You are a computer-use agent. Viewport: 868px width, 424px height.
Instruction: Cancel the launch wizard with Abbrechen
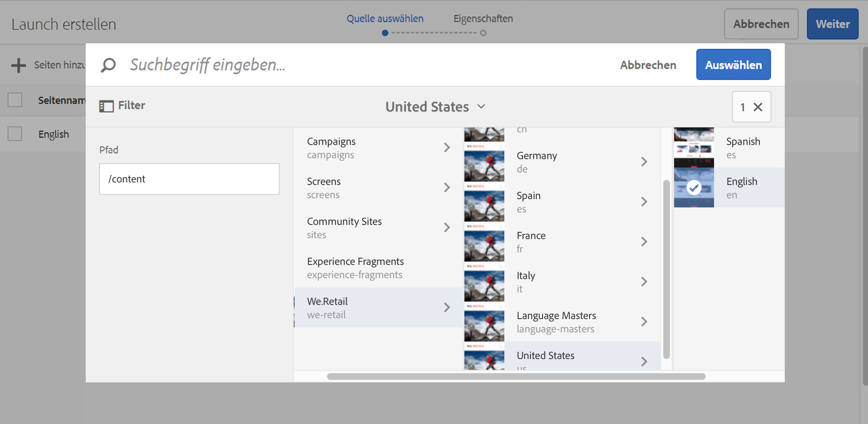pyautogui.click(x=761, y=24)
